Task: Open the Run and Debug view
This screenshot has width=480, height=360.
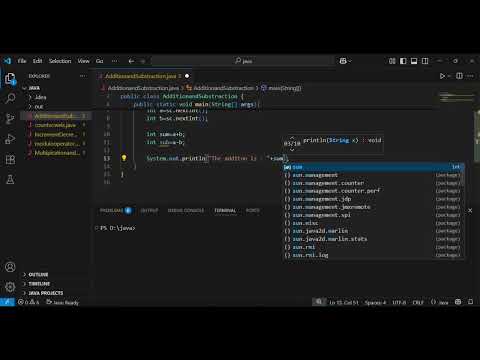Action: point(10,139)
